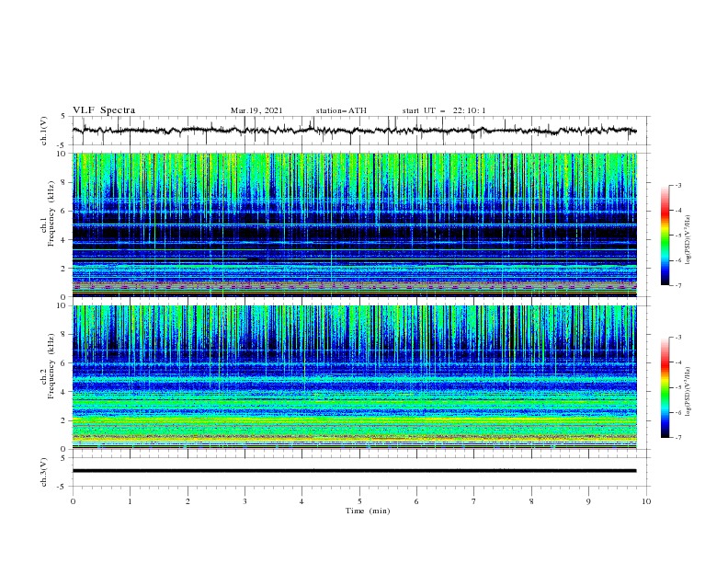Click the upper color scale bar

click(x=665, y=236)
